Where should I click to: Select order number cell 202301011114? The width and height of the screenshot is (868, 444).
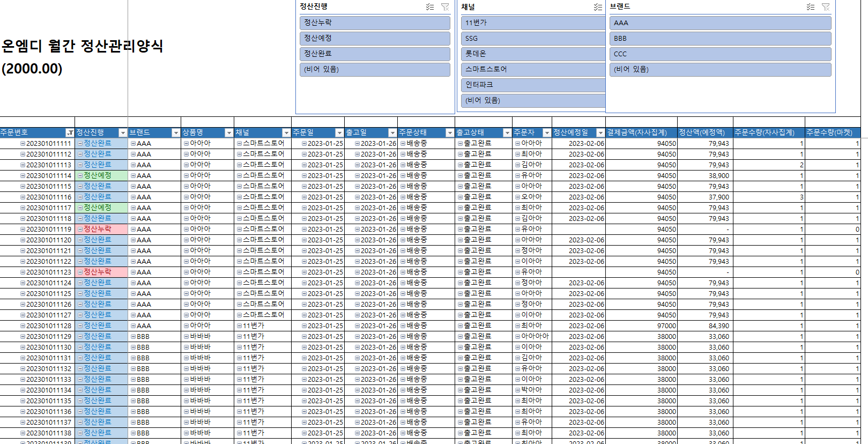coord(37,175)
